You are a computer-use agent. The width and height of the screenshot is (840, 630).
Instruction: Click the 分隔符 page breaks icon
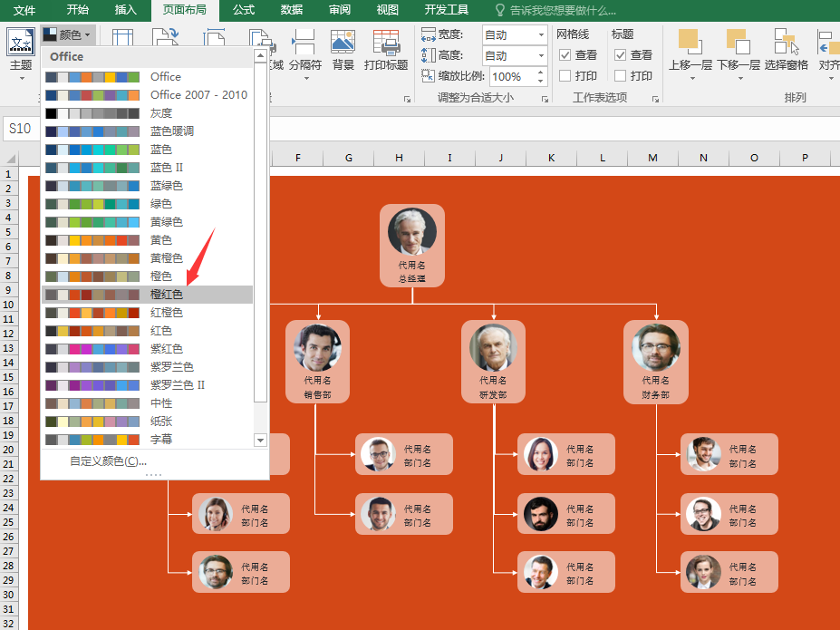304,42
